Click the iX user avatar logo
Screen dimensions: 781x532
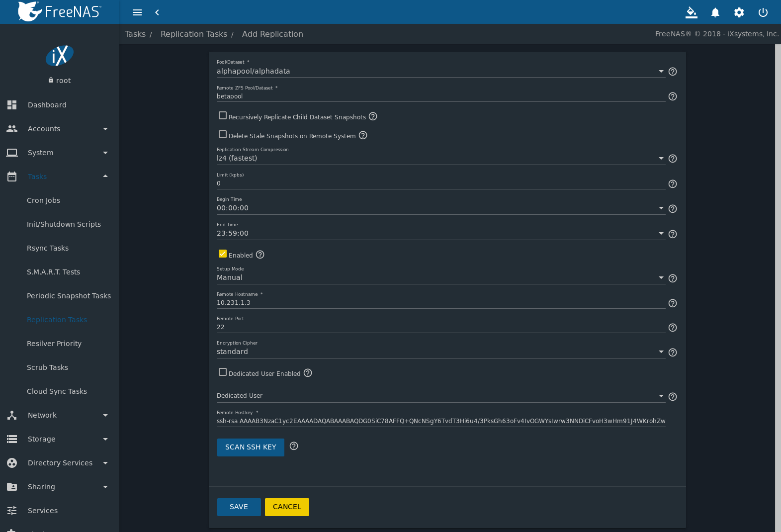coord(60,56)
